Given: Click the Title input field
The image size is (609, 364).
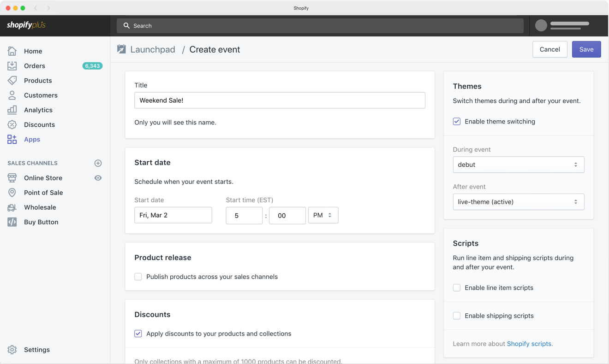Looking at the screenshot, I should click(x=280, y=100).
